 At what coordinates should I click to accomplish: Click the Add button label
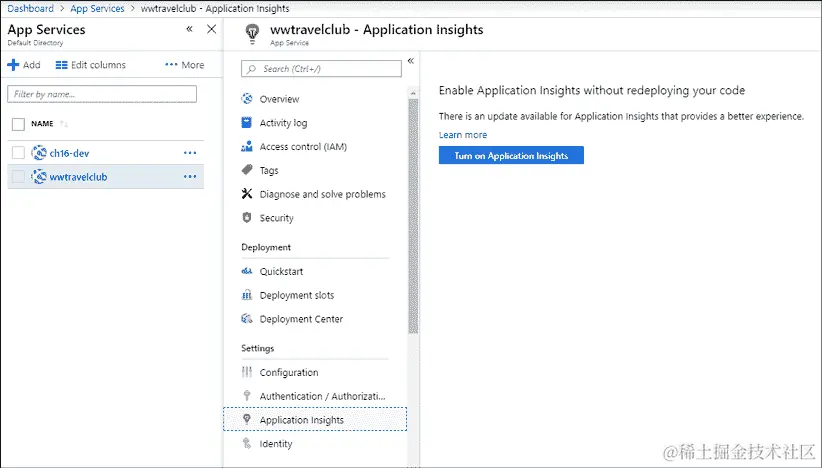(31, 65)
